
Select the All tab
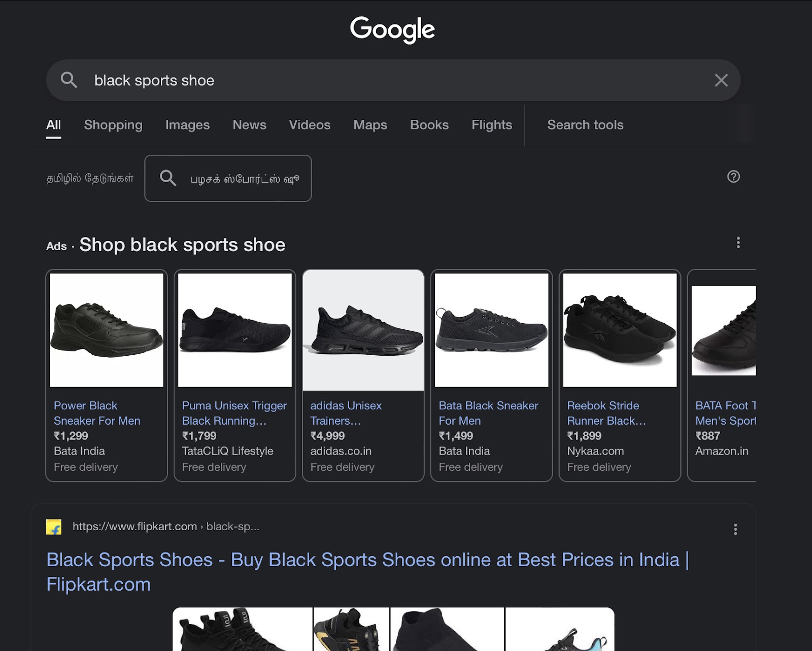[x=53, y=125]
